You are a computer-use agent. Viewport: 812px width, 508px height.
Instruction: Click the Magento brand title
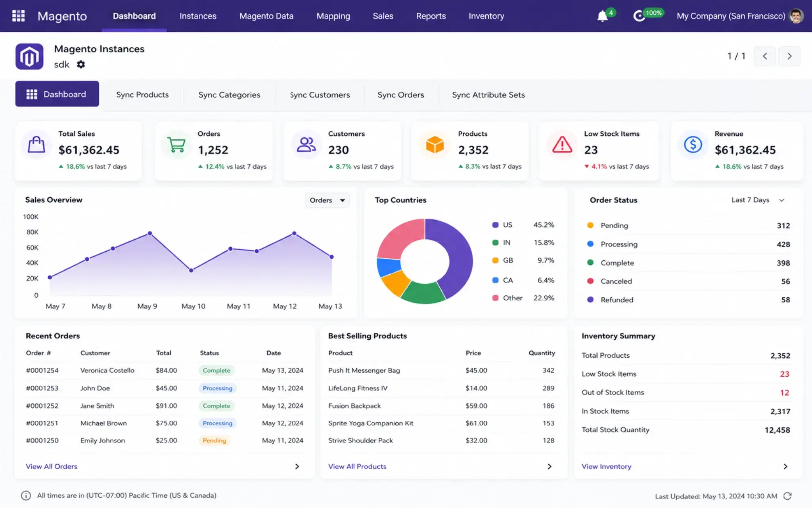[x=62, y=16]
